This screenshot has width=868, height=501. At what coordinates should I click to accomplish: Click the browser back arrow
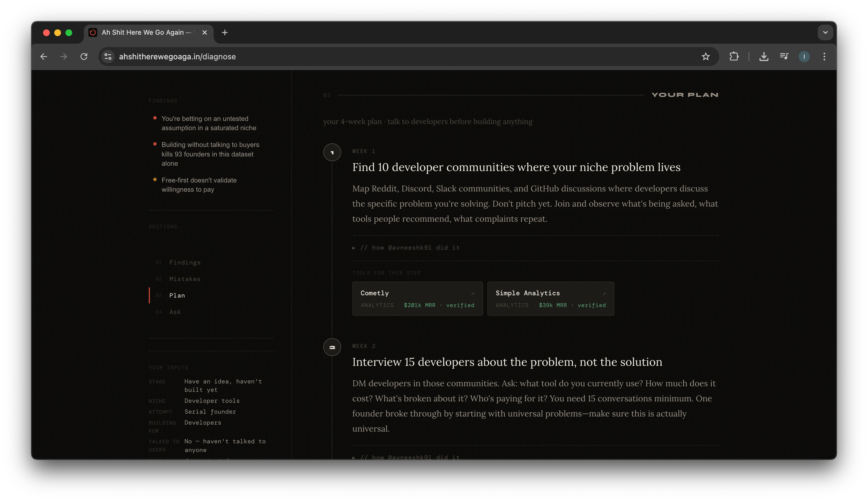[x=44, y=57]
